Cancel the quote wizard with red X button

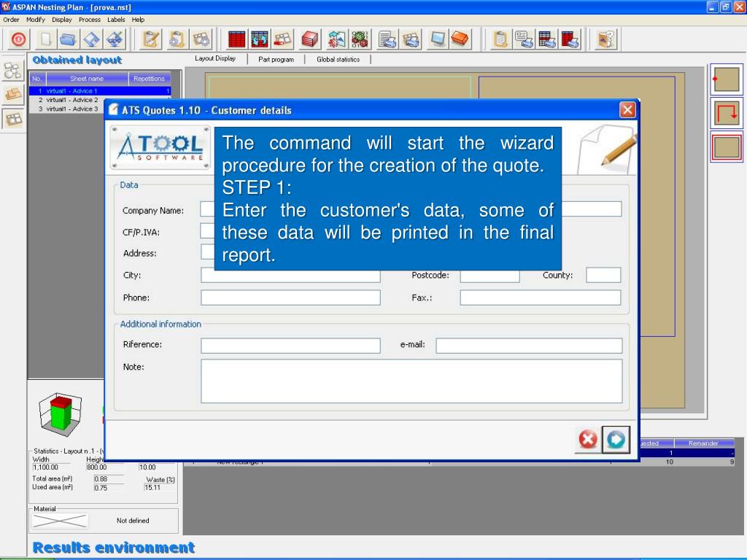click(588, 439)
